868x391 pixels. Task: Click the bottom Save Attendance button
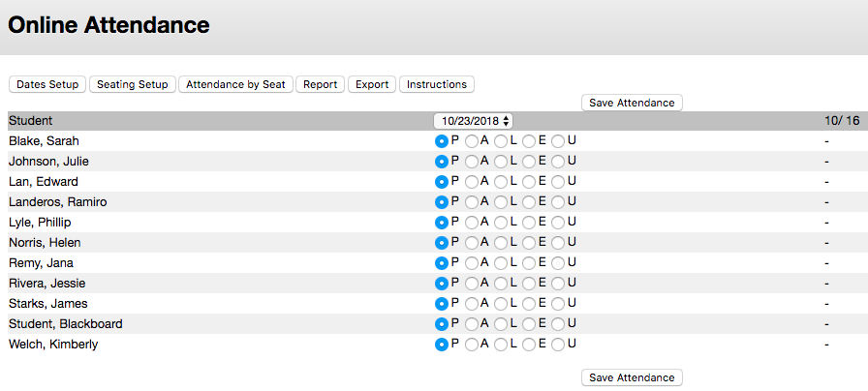633,377
